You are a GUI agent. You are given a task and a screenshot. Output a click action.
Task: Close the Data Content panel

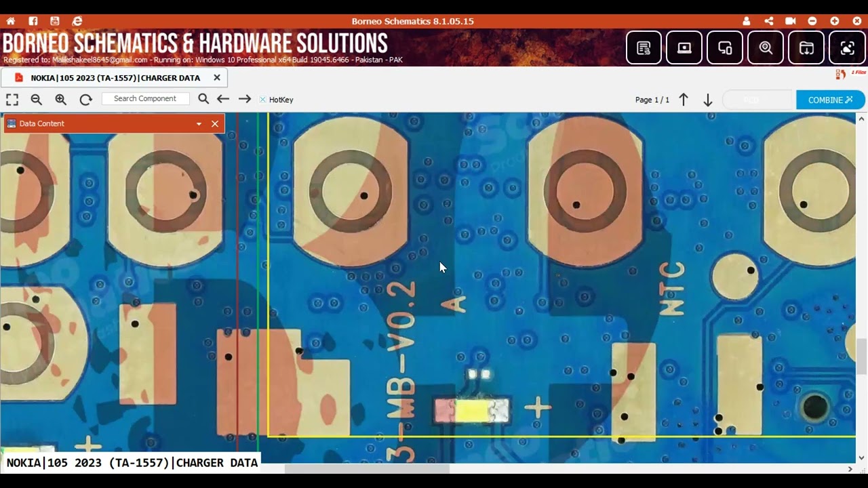(x=215, y=123)
